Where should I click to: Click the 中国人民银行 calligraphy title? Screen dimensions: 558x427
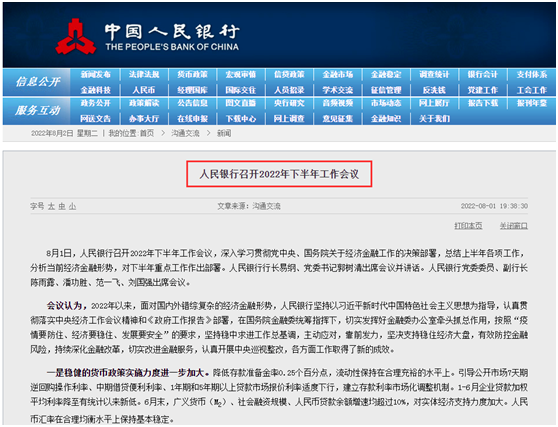[x=172, y=31]
